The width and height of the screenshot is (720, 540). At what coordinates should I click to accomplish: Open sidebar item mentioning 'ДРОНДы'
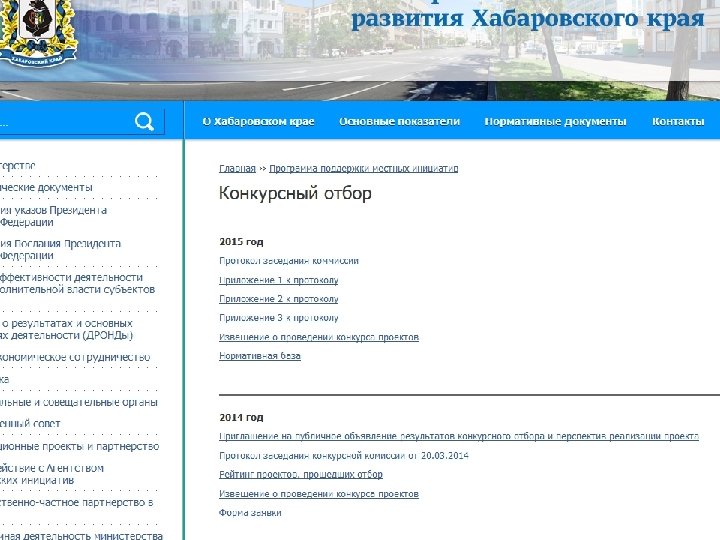(67, 329)
